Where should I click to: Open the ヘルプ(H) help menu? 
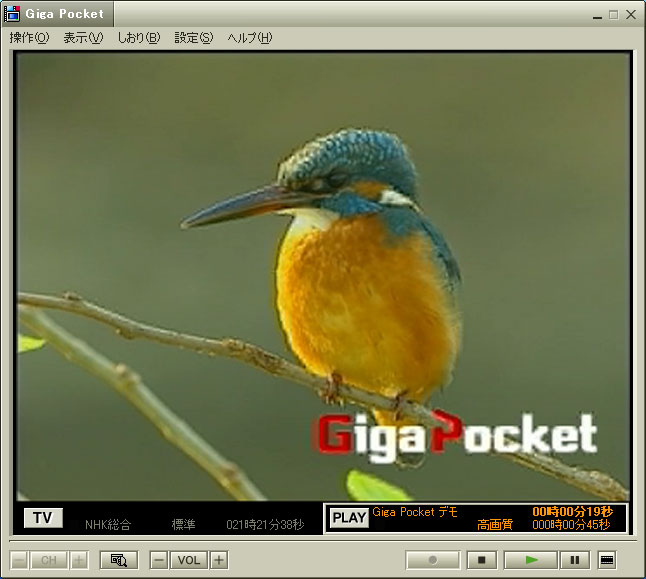(x=249, y=38)
